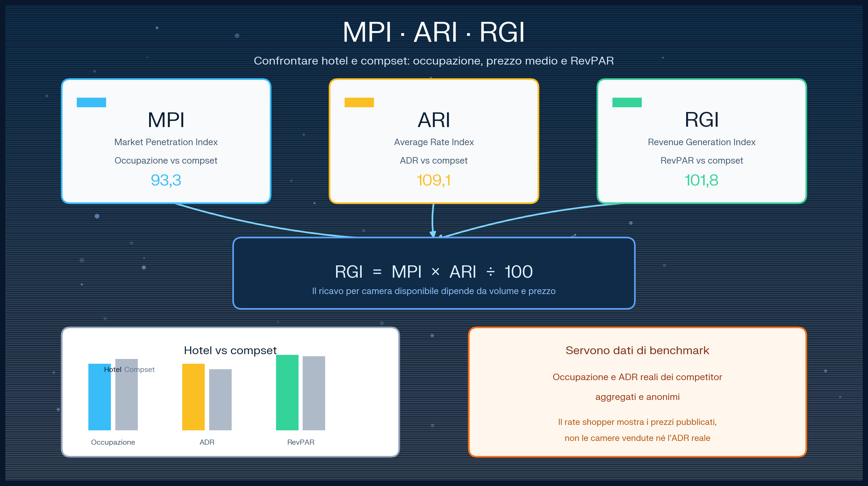The width and height of the screenshot is (868, 486).
Task: Click 'Il rate shopper mostra i prezzi pubblicati'
Action: (637, 422)
